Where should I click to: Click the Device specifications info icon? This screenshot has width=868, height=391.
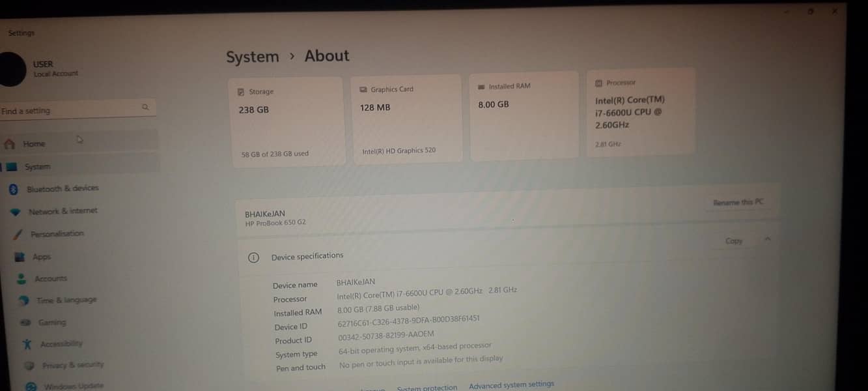254,257
